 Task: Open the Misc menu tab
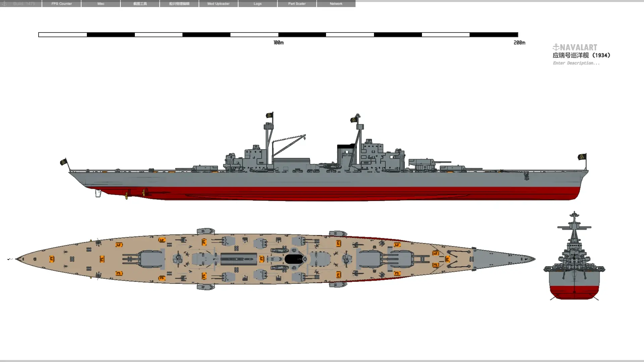(x=101, y=4)
